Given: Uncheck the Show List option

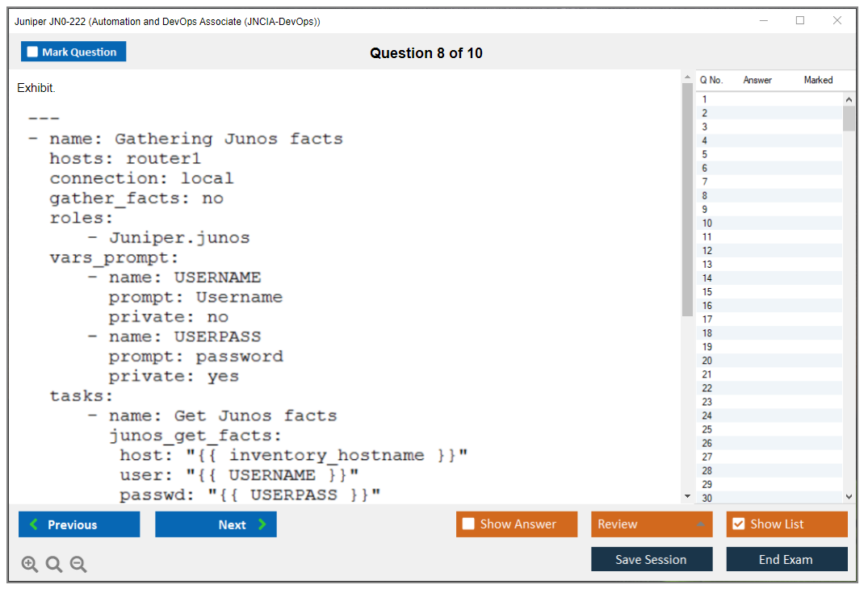Looking at the screenshot, I should pyautogui.click(x=738, y=524).
